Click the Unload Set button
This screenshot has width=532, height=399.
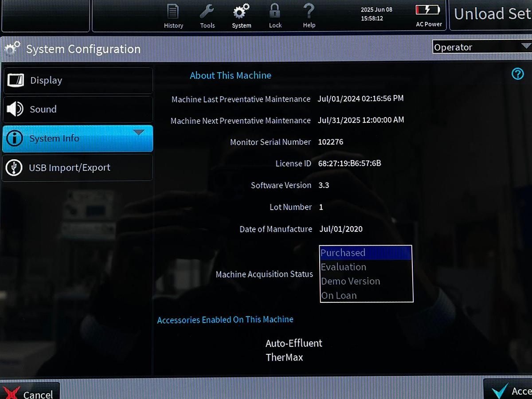(491, 15)
